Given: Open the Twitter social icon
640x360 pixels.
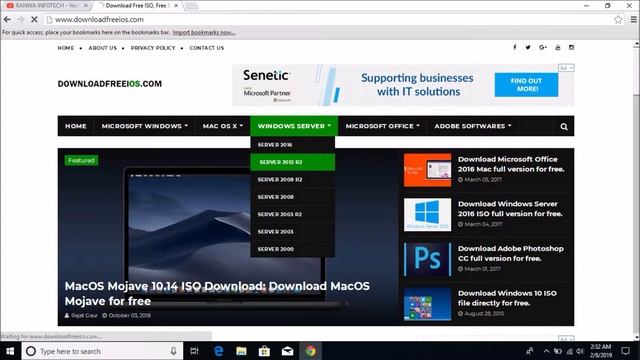Looking at the screenshot, I should [528, 47].
